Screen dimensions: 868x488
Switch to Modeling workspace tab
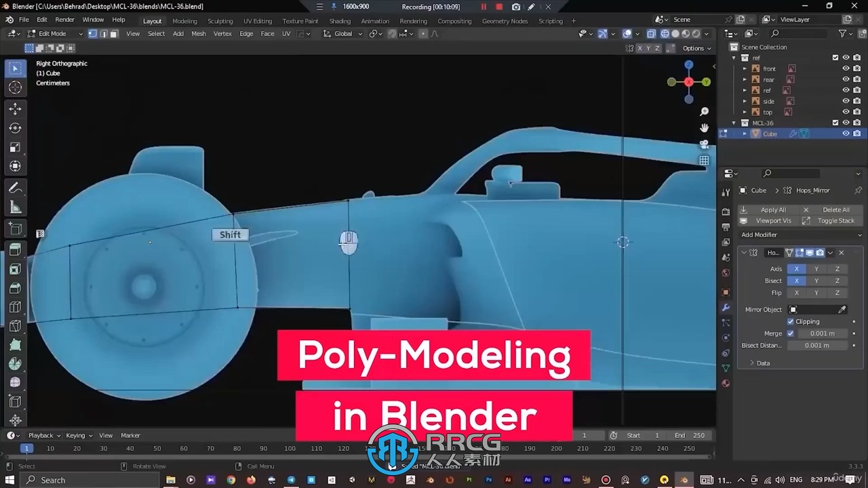click(184, 21)
